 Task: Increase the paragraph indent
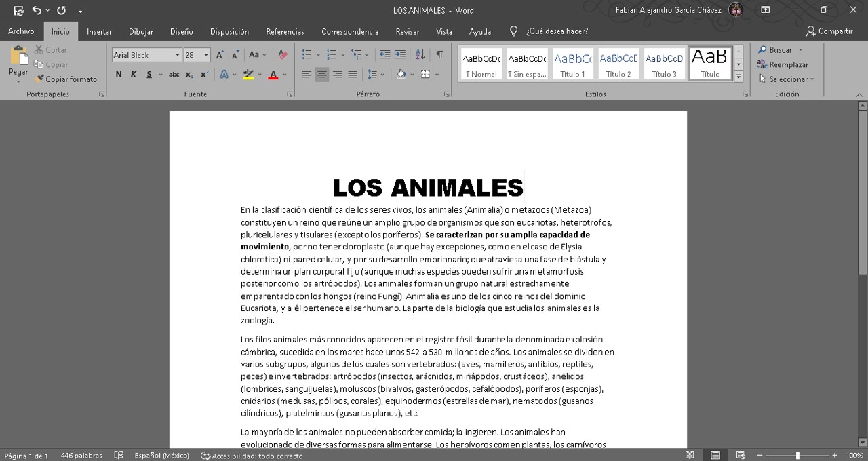click(401, 55)
